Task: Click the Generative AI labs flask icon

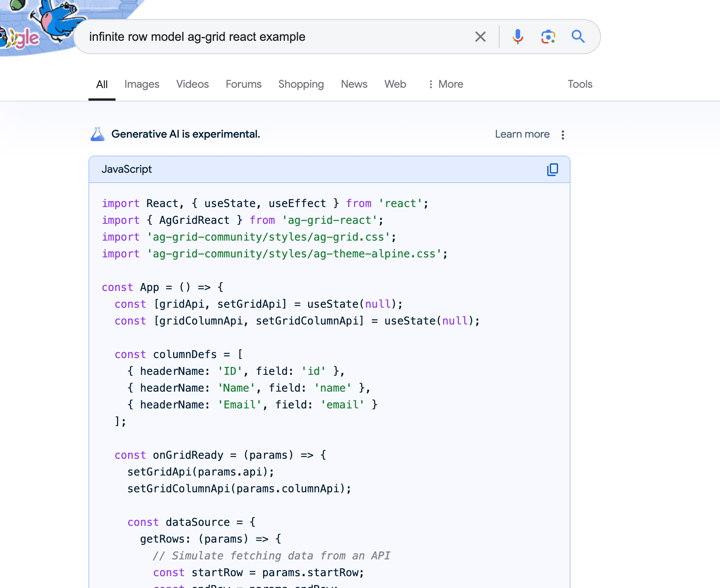Action: (98, 134)
